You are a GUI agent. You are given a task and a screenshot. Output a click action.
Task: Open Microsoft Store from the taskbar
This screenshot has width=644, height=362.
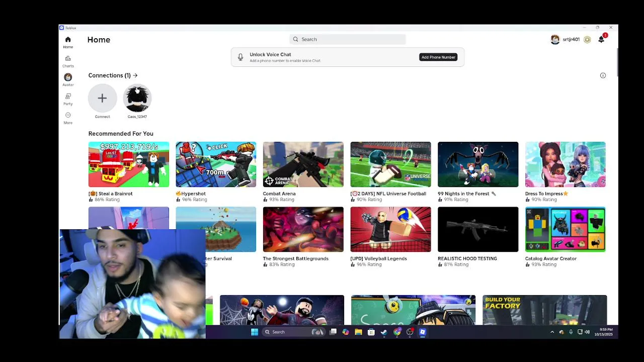[x=371, y=332]
